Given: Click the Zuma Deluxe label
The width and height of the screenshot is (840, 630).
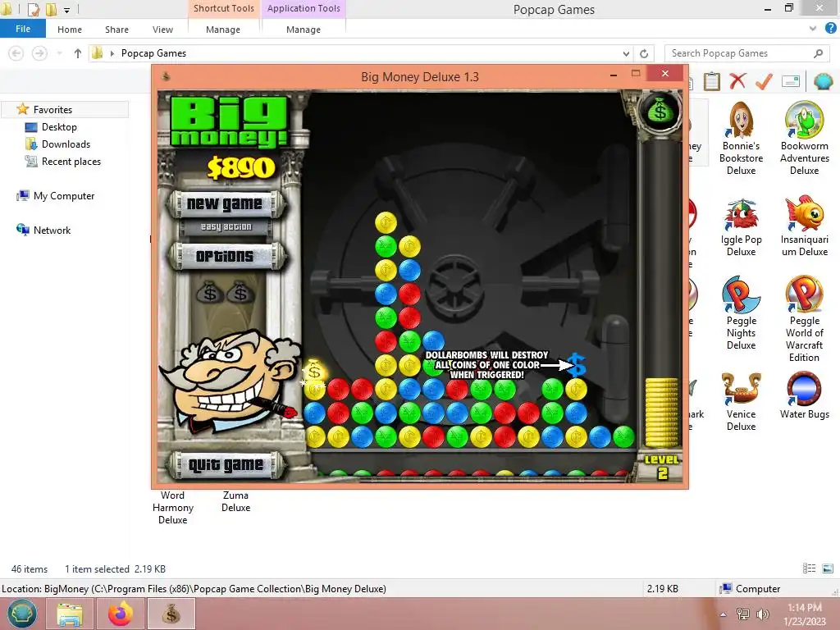Looking at the screenshot, I should (x=235, y=501).
